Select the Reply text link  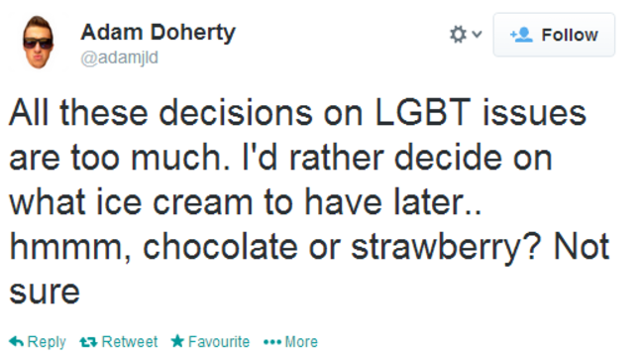pos(47,342)
